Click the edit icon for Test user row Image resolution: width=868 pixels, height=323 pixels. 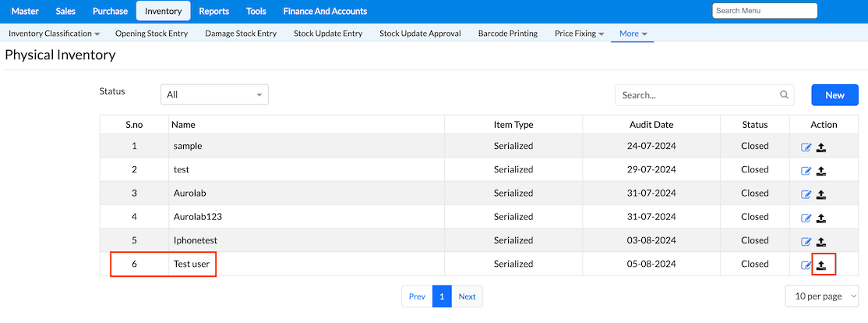tap(806, 265)
